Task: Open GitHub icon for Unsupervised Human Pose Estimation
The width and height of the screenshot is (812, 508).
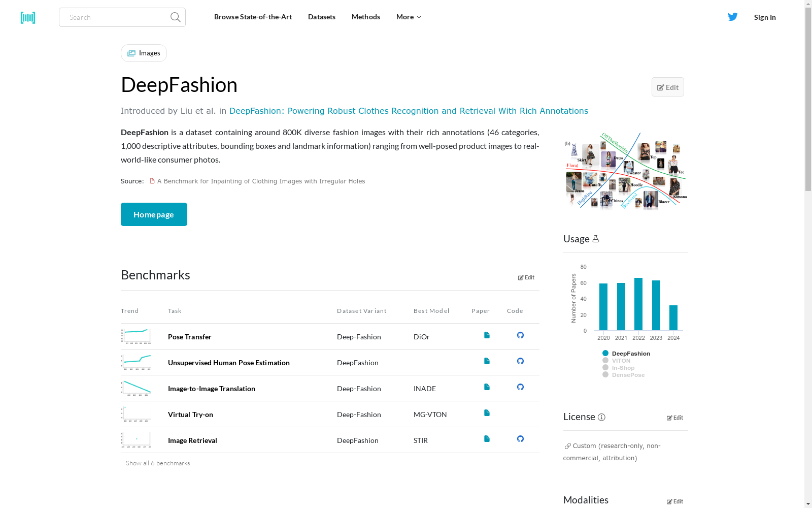Action: [x=520, y=361]
